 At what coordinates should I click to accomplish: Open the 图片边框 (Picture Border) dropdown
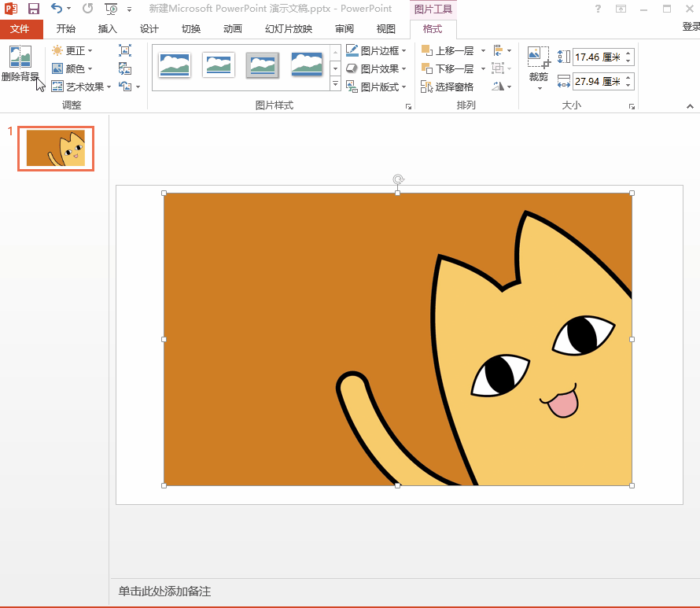[x=377, y=50]
